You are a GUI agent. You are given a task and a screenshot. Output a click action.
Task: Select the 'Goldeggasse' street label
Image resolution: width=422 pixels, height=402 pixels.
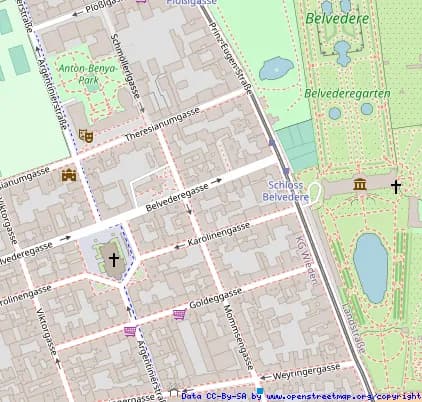pos(216,298)
